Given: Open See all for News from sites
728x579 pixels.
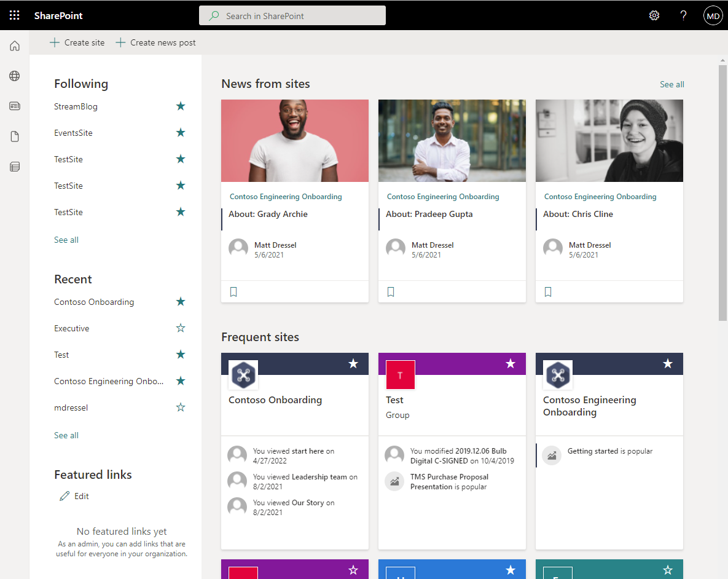Looking at the screenshot, I should coord(672,84).
